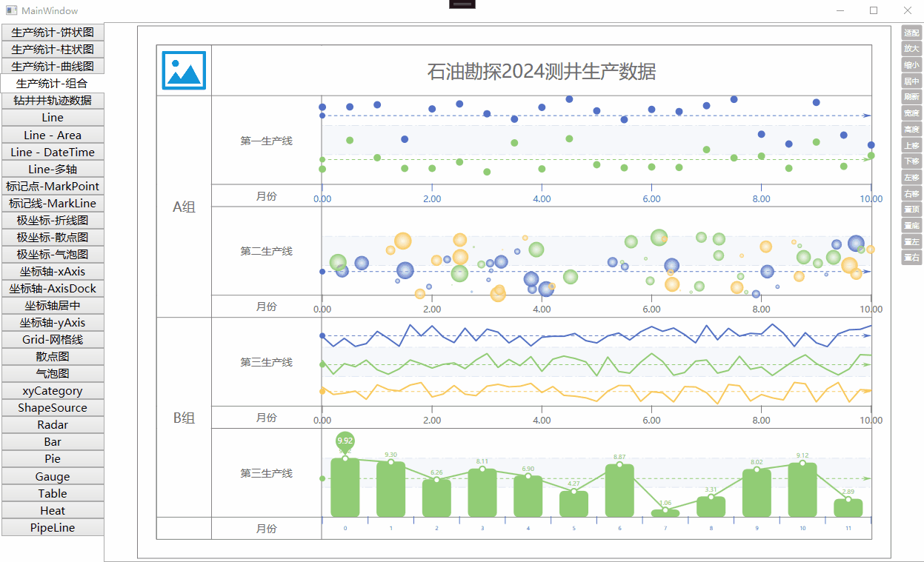Click the image placeholder icon beside the chart title
Viewport: 924px width, 562px height.
(x=184, y=70)
